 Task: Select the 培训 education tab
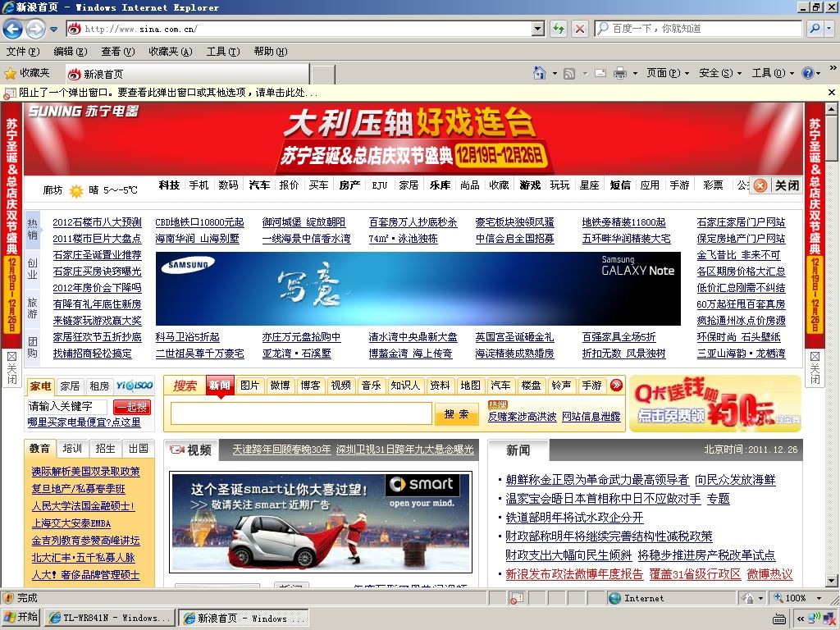click(72, 449)
